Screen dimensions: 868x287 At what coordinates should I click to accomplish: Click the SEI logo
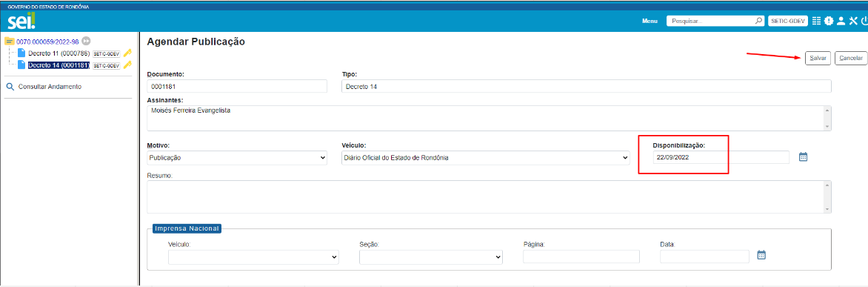click(21, 22)
